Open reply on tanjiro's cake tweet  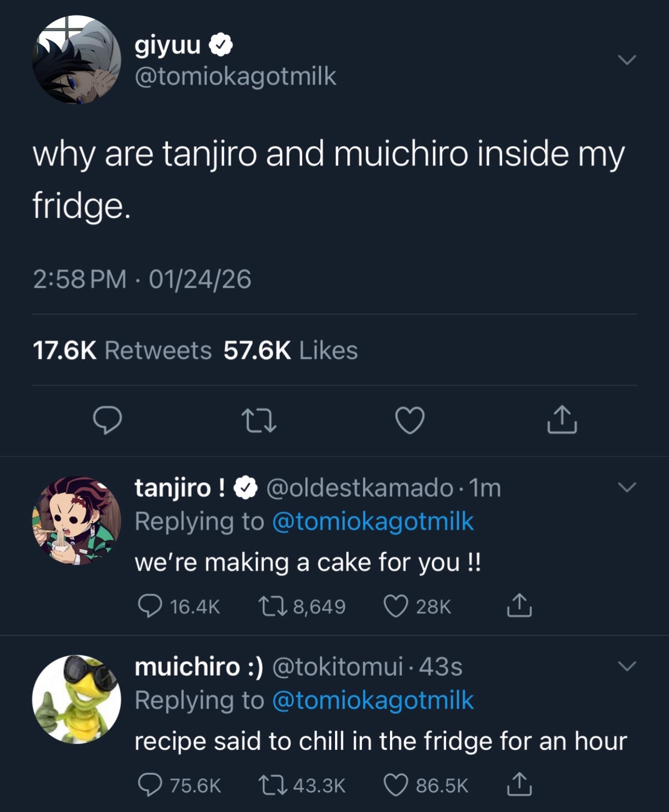(x=179, y=606)
